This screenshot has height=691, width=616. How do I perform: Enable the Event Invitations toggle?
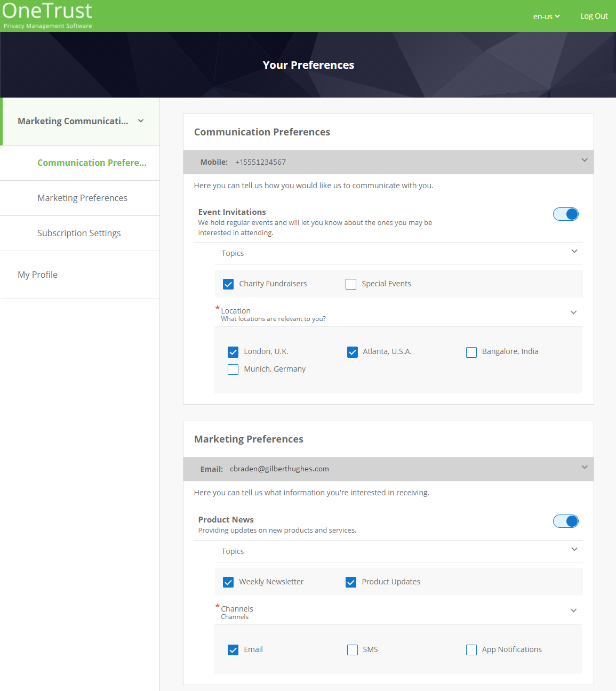(x=566, y=214)
